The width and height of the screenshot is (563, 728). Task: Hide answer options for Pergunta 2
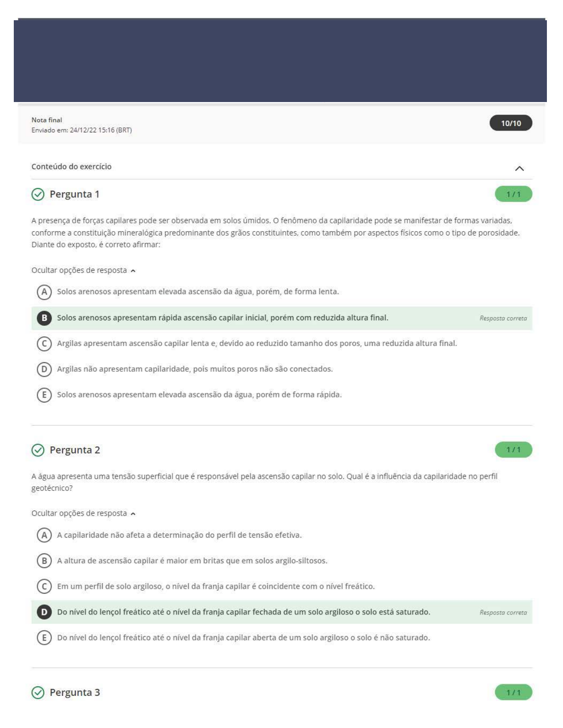pyautogui.click(x=83, y=513)
